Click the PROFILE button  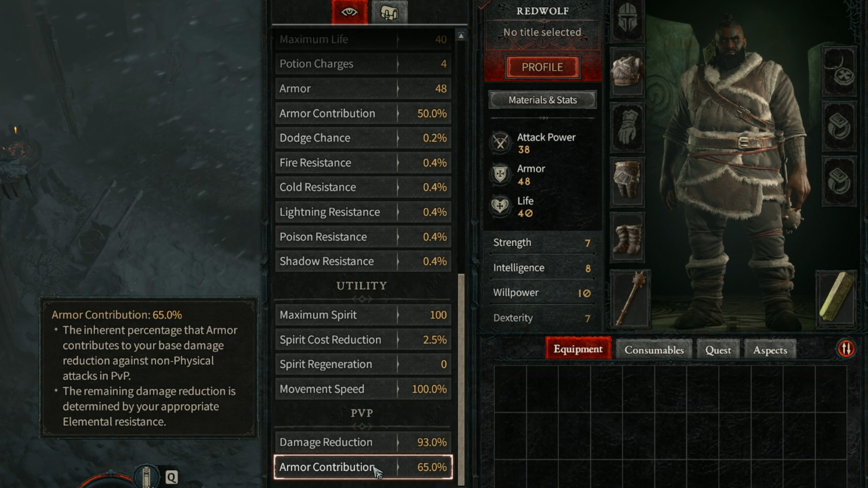pyautogui.click(x=542, y=67)
